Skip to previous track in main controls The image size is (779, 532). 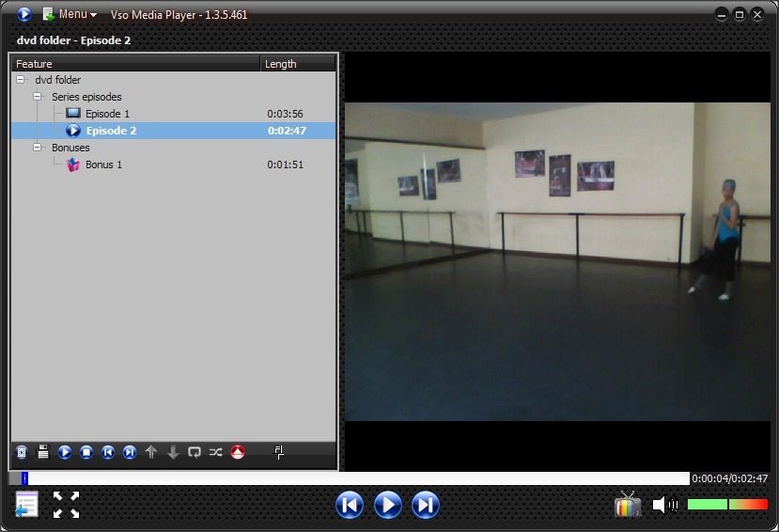[x=350, y=505]
